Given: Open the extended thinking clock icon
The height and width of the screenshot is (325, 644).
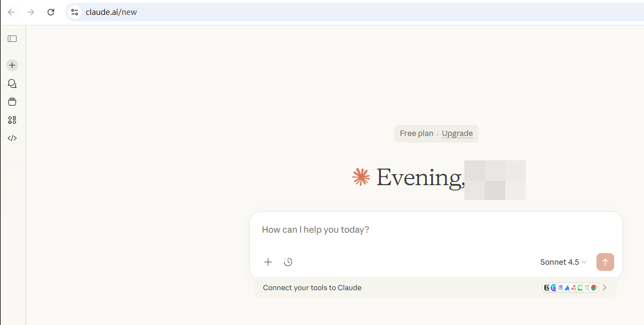Looking at the screenshot, I should 288,262.
